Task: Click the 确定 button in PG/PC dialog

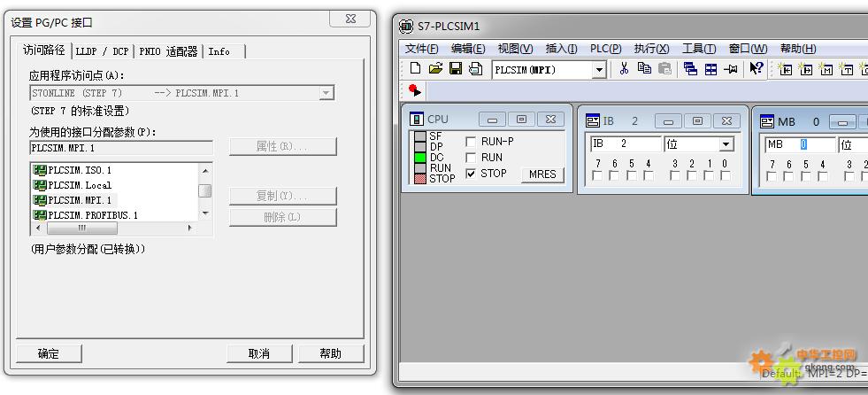Action: [x=49, y=353]
